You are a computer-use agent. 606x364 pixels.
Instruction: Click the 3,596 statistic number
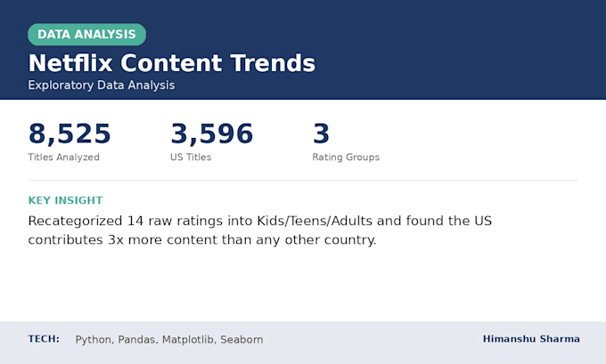212,133
